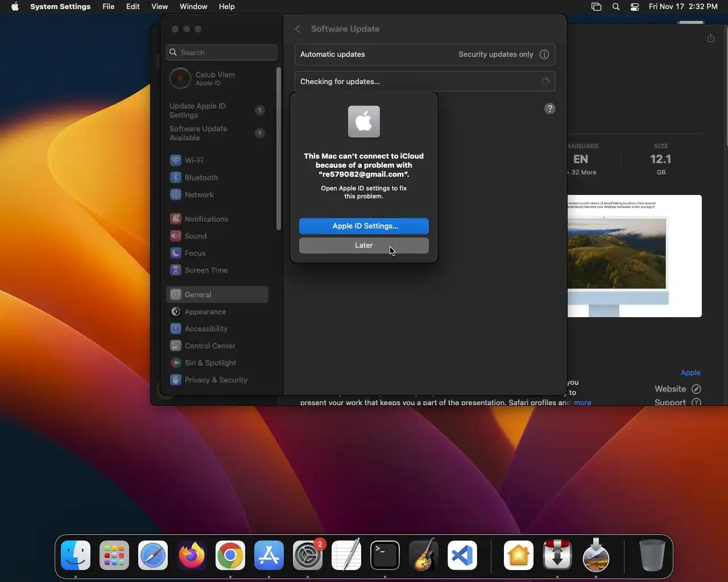Open System Settings menu

click(x=60, y=7)
